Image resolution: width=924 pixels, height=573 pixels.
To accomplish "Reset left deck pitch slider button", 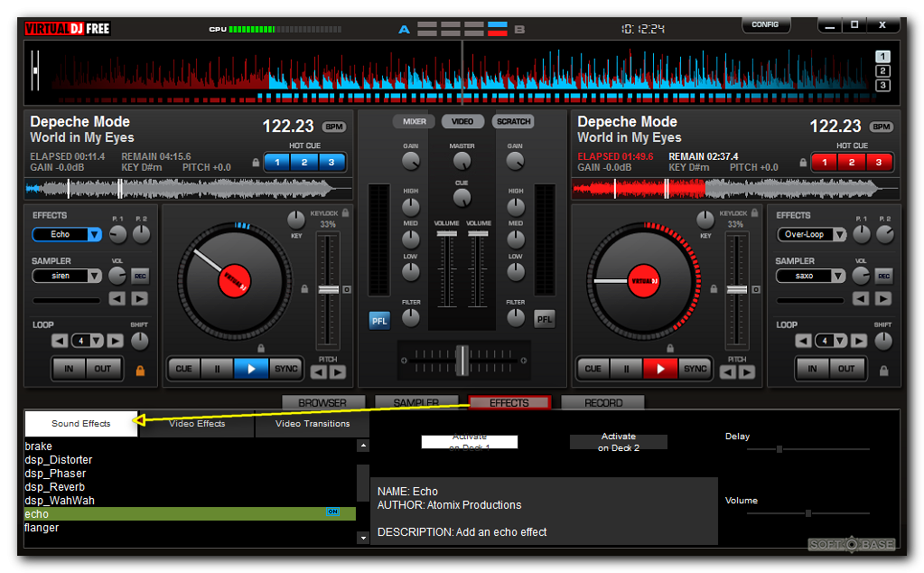I will point(347,289).
